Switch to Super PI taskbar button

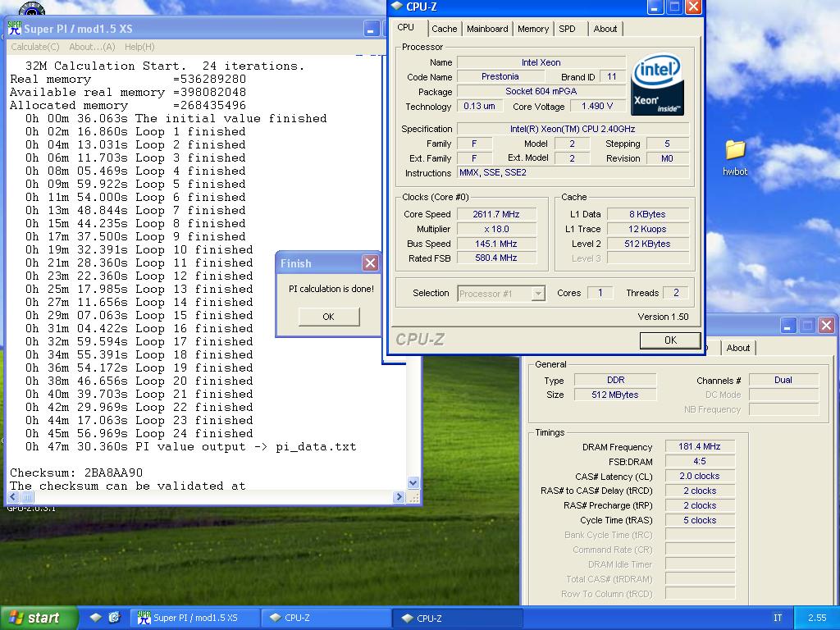[195, 618]
